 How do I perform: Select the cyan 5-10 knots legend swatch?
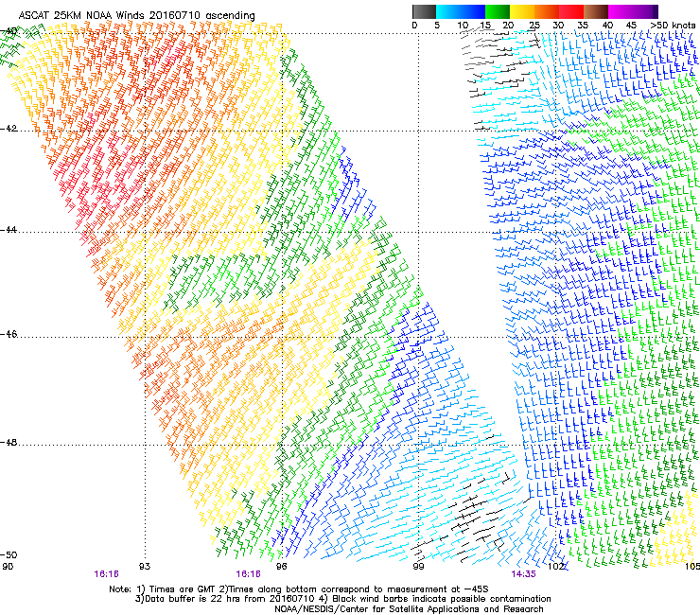coord(448,11)
